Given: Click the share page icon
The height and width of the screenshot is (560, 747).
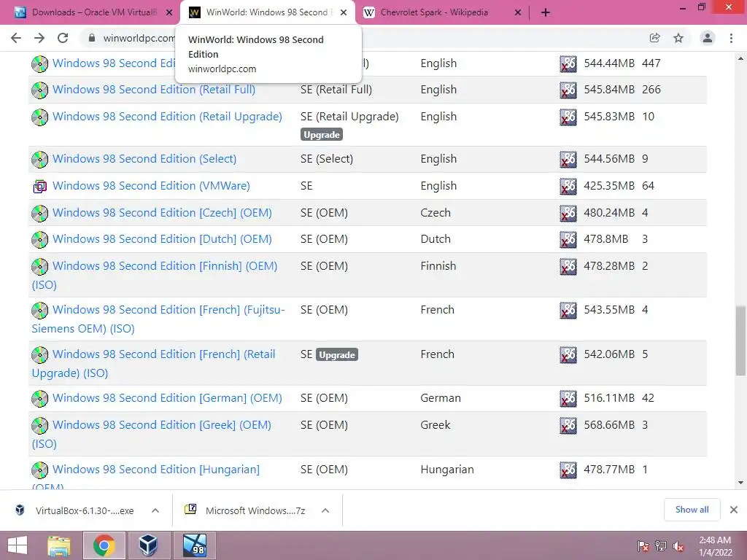Looking at the screenshot, I should coord(654,38).
